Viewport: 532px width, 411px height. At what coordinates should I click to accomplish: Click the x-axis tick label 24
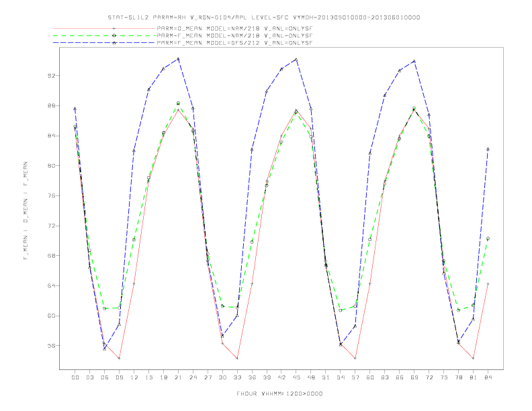(x=193, y=377)
